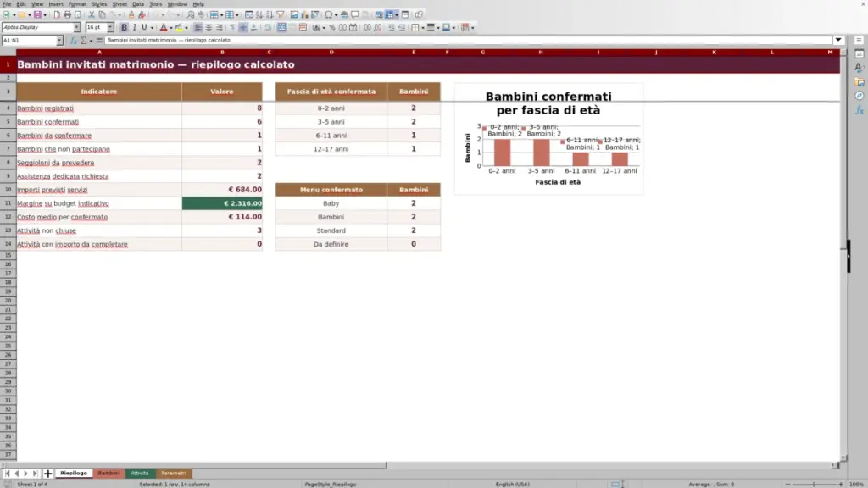Open the font size dropdown
The width and height of the screenshot is (868, 488).
pos(110,27)
